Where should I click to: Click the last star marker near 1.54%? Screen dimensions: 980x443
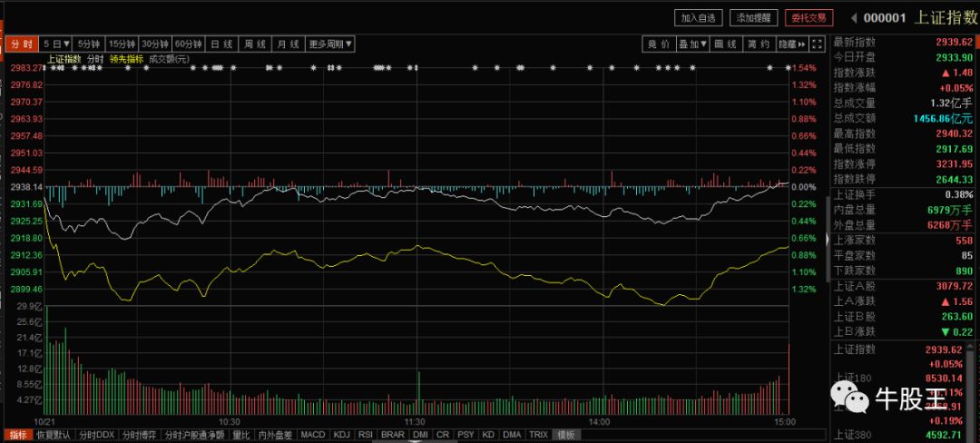coord(787,68)
